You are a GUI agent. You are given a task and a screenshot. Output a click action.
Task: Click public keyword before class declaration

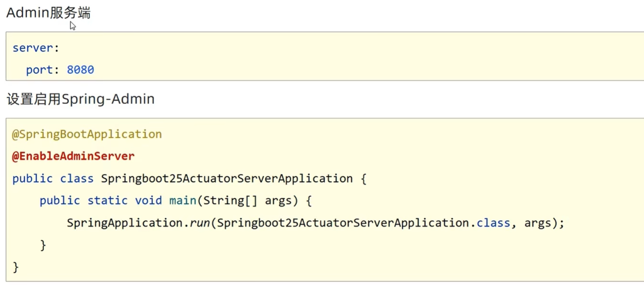coord(32,179)
